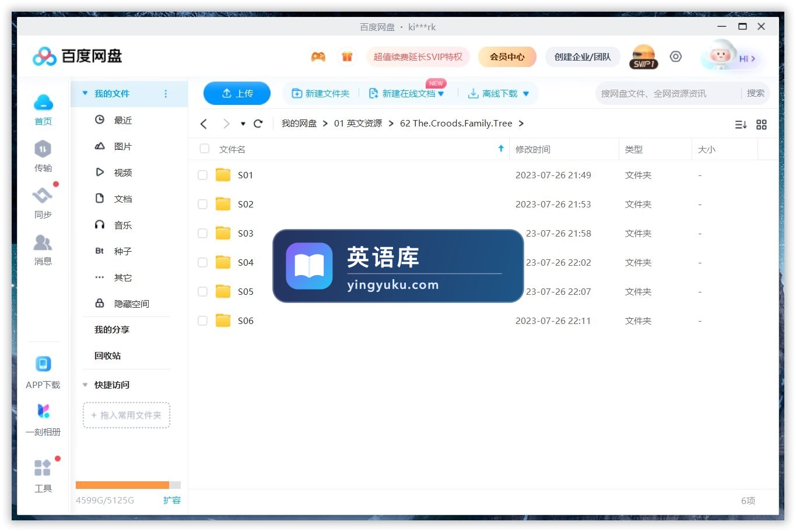Select the S02 folder icon
The image size is (796, 532).
(x=223, y=204)
